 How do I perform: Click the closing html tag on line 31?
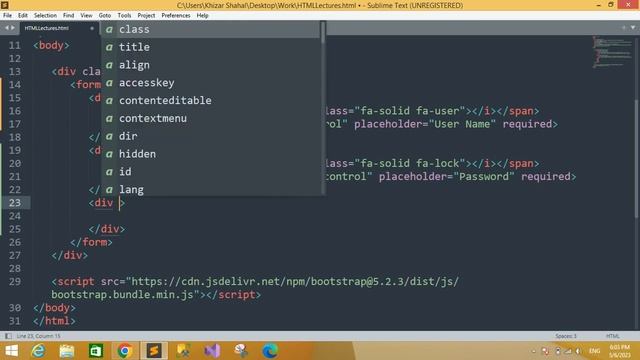[x=54, y=321]
